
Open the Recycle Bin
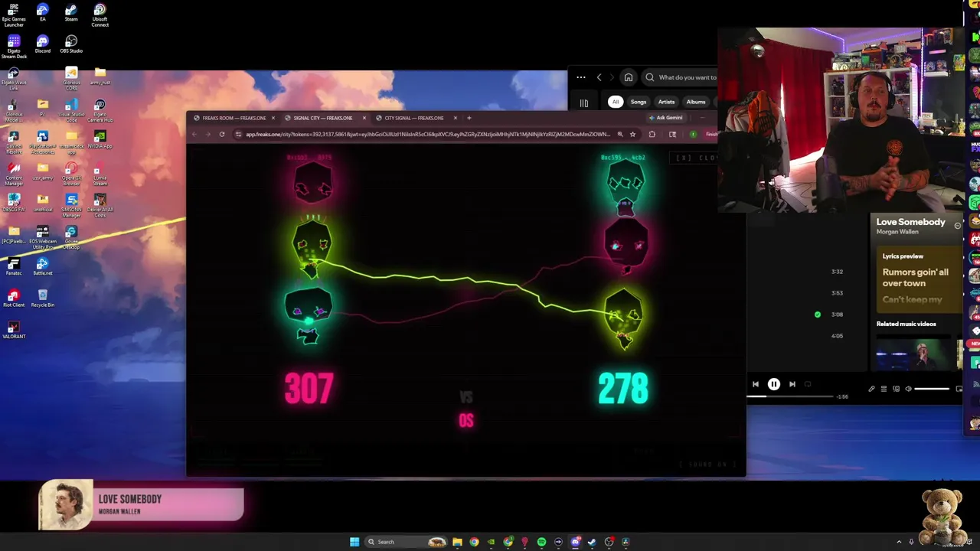[42, 298]
